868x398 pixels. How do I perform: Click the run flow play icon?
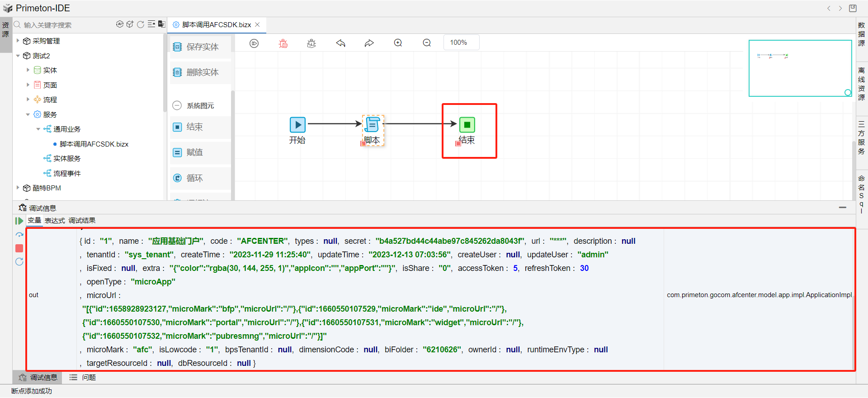[x=254, y=43]
